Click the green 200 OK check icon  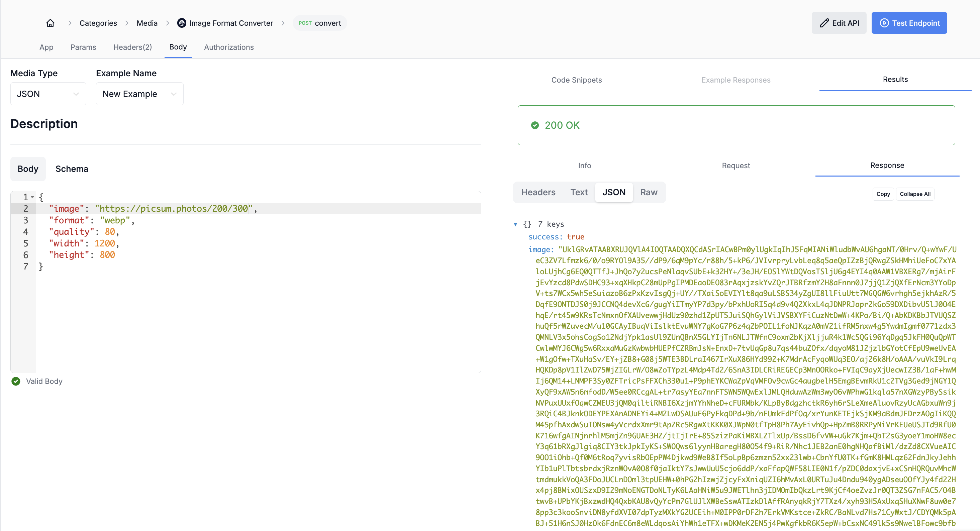[534, 125]
